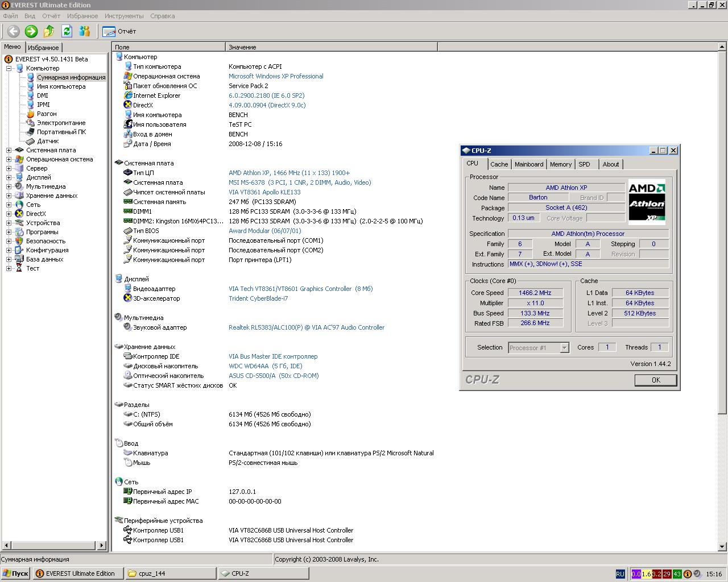728x582 pixels.
Task: Switch to the Mainboard tab in CPU-Z
Action: pyautogui.click(x=528, y=164)
